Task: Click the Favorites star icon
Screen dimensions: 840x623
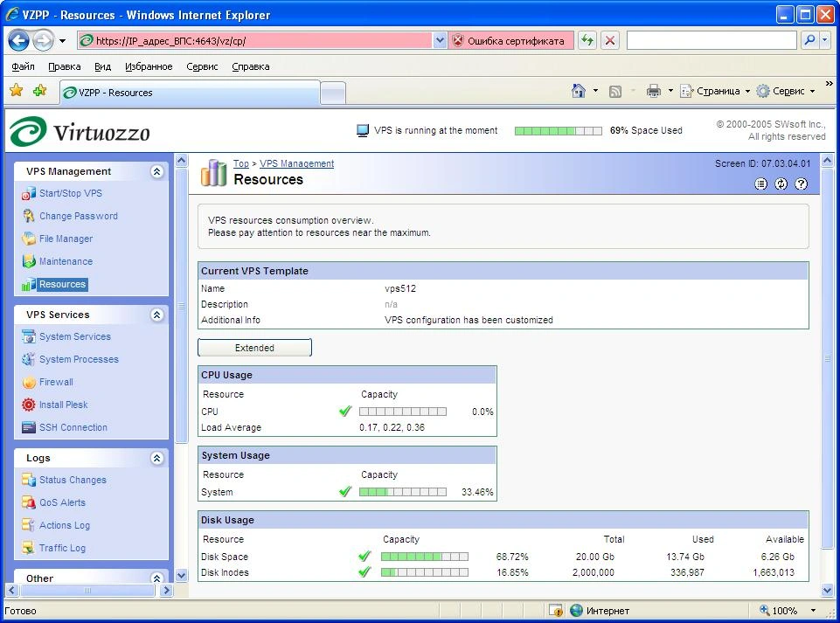Action: 17,91
